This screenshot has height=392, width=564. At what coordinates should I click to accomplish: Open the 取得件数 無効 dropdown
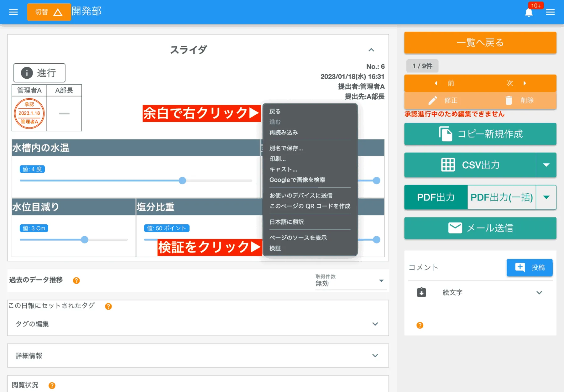tap(381, 281)
